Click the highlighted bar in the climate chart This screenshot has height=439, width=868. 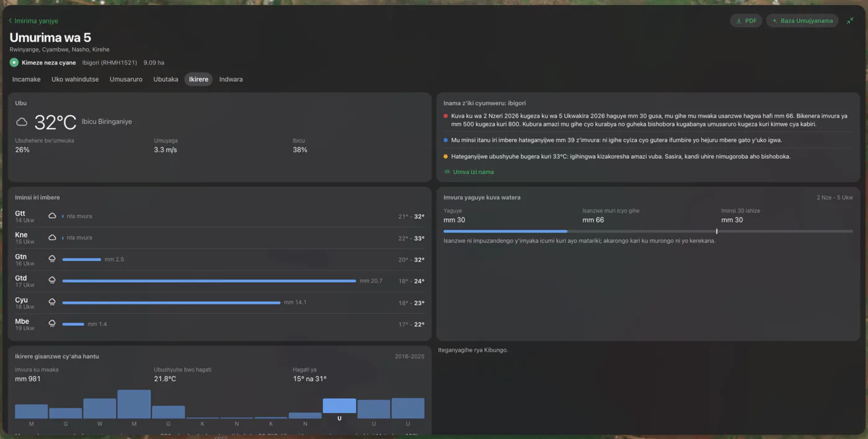click(339, 406)
